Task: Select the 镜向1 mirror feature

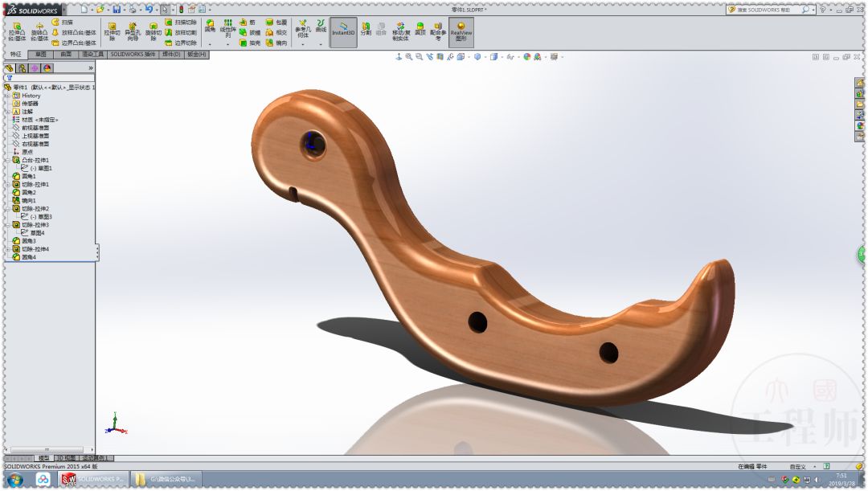Action: tap(29, 200)
